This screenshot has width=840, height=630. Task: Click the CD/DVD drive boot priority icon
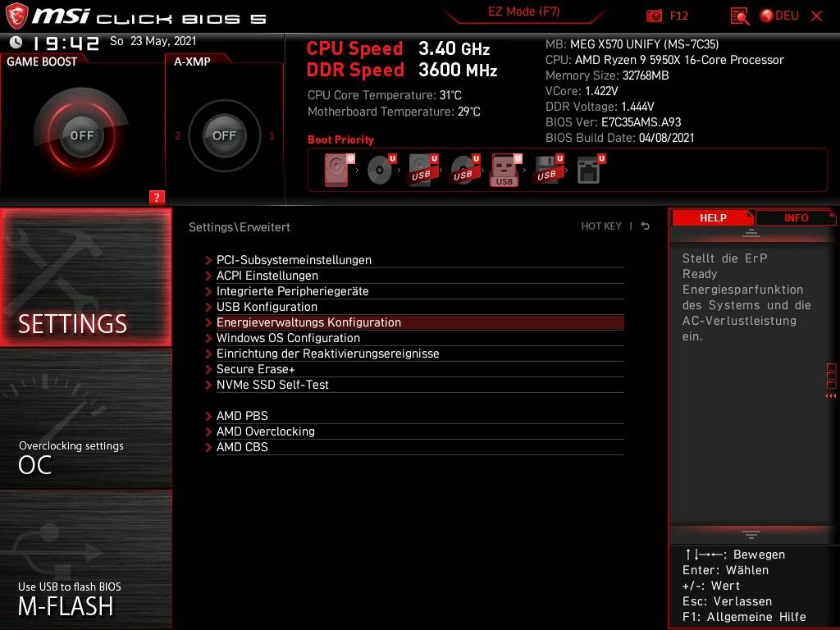pos(381,170)
